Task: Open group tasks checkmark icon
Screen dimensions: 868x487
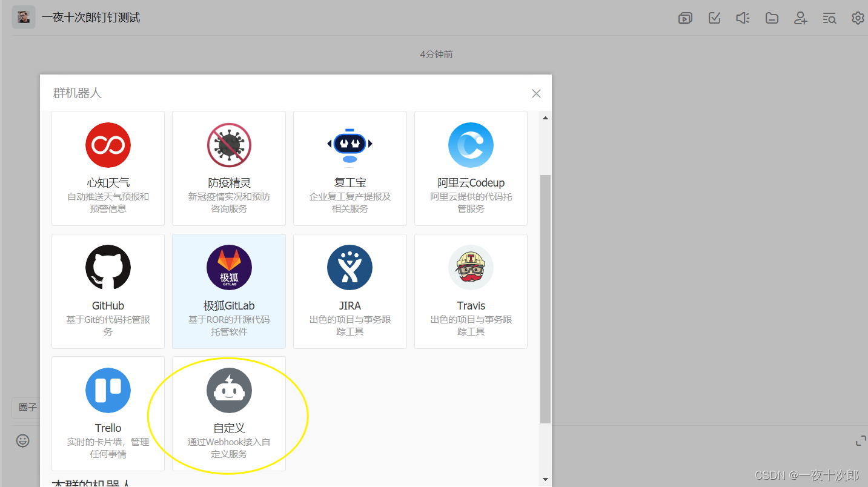Action: tap(714, 18)
